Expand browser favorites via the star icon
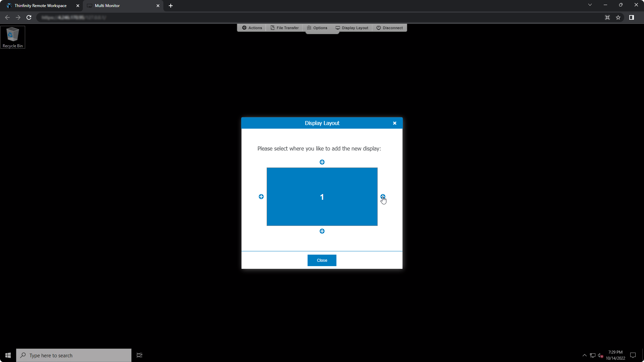 click(x=619, y=17)
